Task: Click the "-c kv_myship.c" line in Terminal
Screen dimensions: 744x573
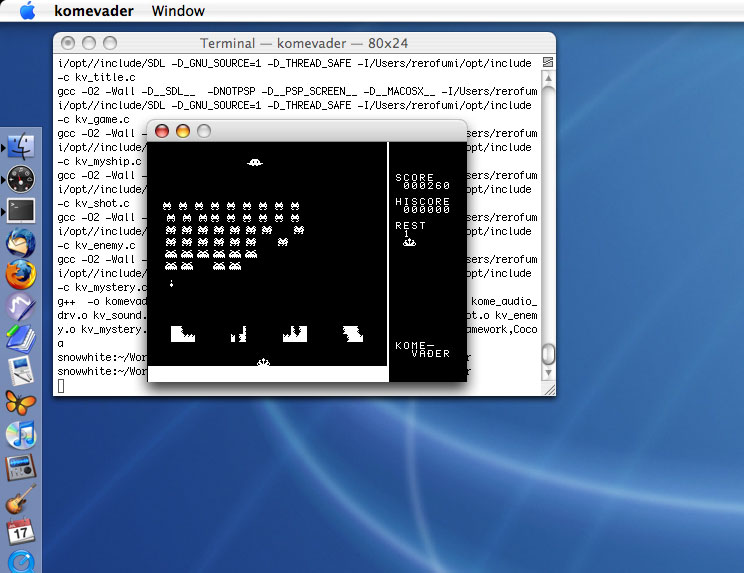Action: pyautogui.click(x=100, y=161)
